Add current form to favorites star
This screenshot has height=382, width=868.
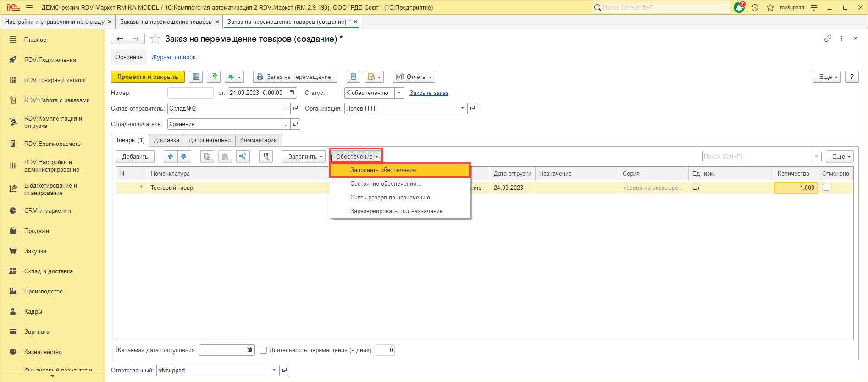pyautogui.click(x=155, y=39)
